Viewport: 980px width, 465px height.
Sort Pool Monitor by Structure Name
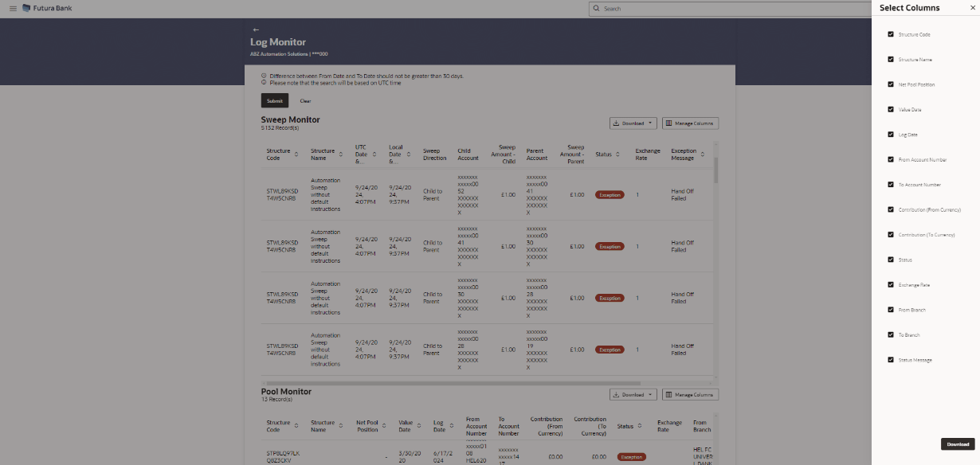pyautogui.click(x=342, y=426)
